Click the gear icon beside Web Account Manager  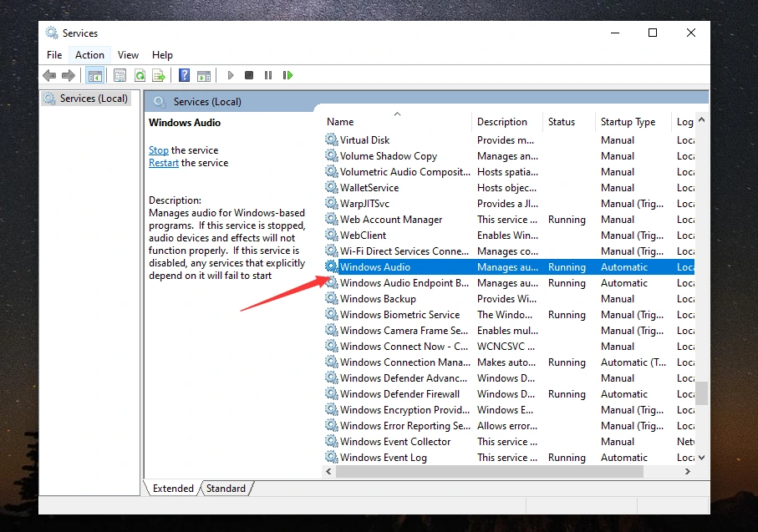point(331,220)
